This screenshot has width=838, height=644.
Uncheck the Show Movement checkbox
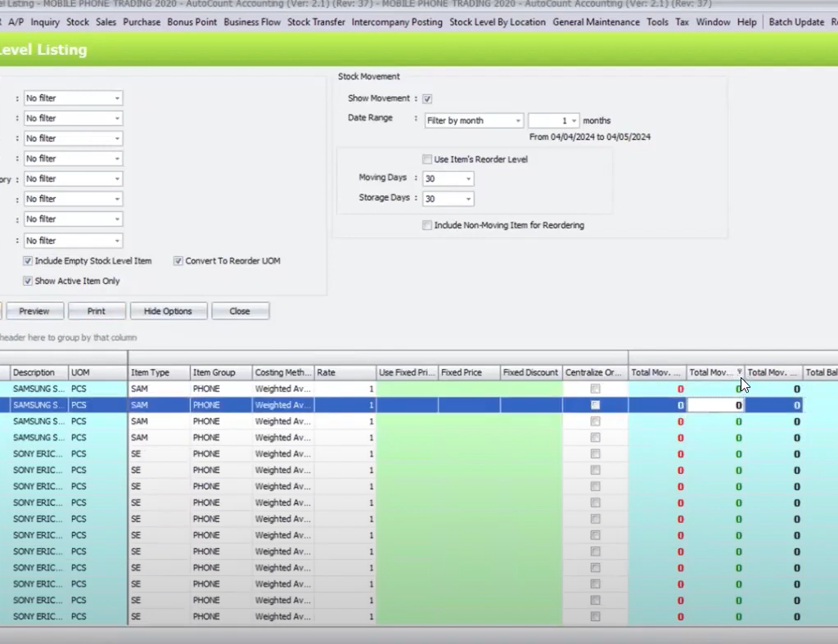point(427,99)
